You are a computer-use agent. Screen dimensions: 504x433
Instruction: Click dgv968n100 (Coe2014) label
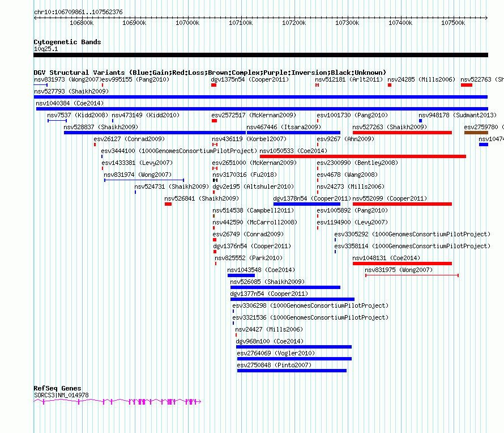pyautogui.click(x=270, y=341)
